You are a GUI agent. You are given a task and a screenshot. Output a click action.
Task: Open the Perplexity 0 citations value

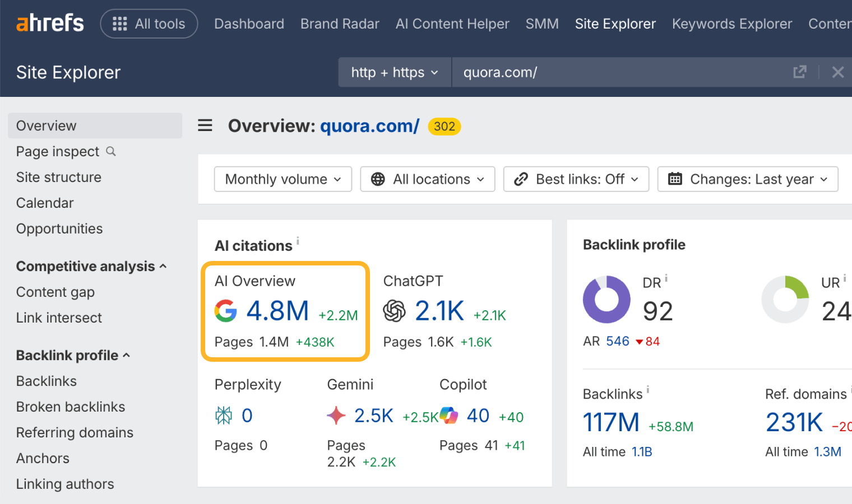click(x=247, y=416)
